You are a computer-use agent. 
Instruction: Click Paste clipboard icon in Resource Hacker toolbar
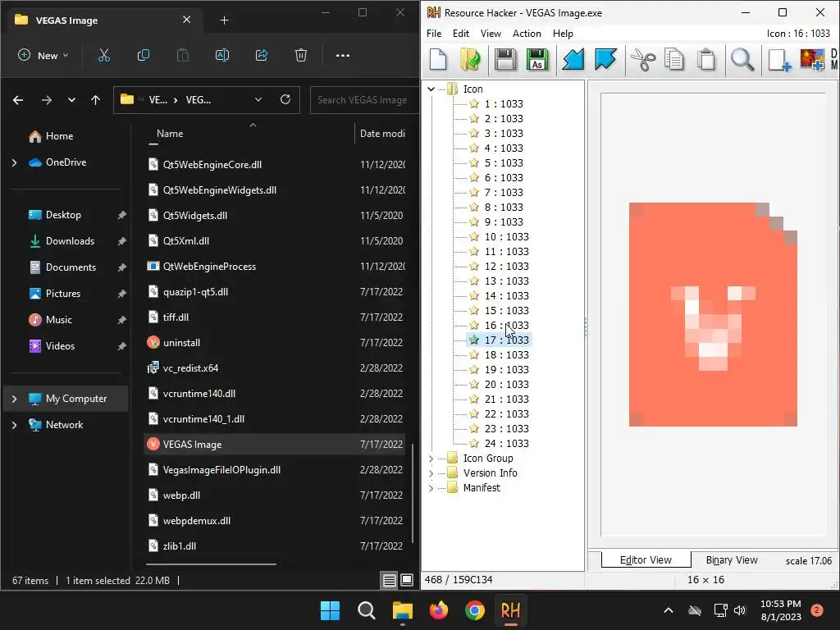tap(706, 59)
